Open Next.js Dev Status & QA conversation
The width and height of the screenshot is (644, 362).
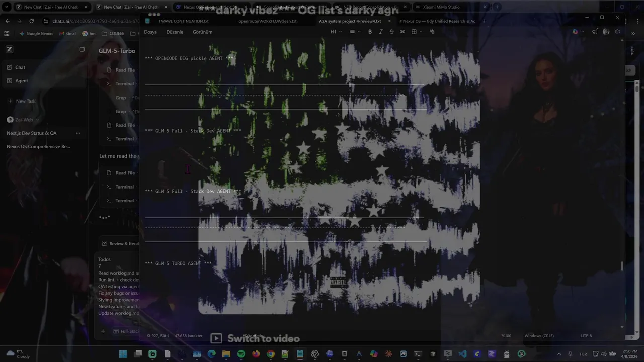[32, 133]
